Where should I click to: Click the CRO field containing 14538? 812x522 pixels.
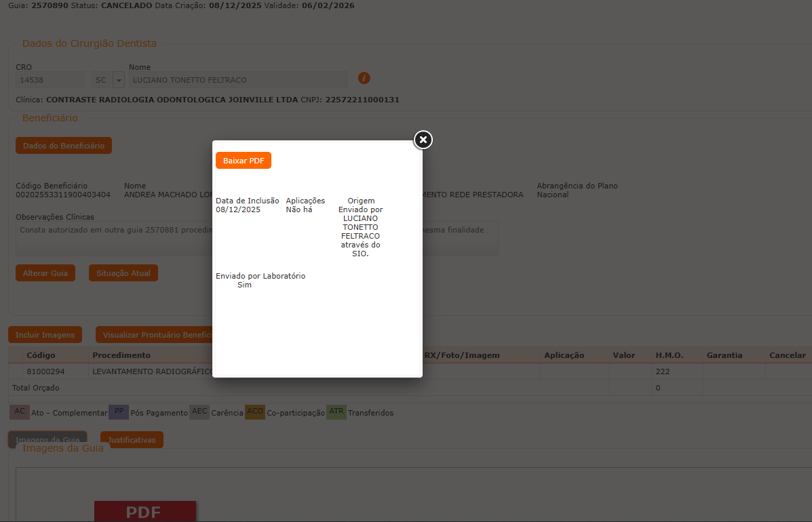pos(50,80)
